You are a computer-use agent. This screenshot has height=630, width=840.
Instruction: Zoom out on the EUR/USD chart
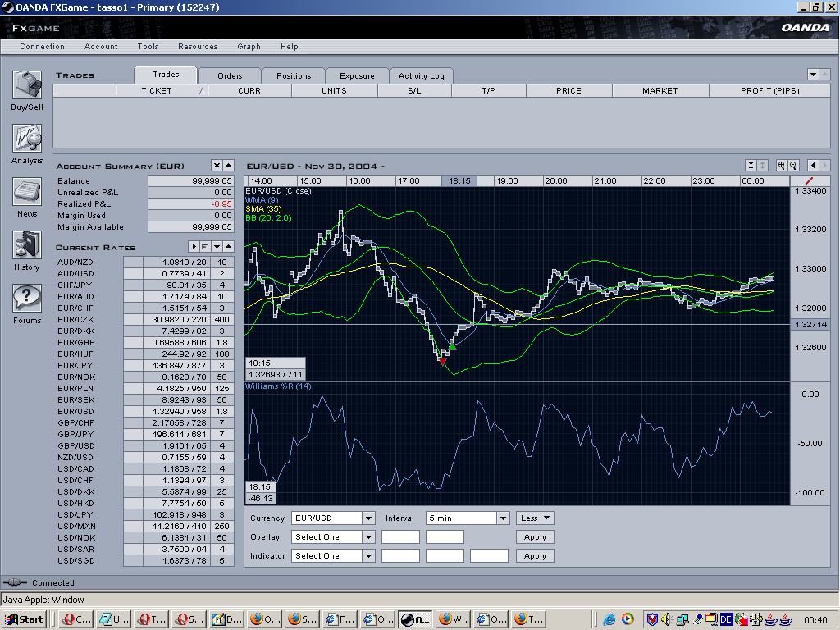tap(793, 166)
